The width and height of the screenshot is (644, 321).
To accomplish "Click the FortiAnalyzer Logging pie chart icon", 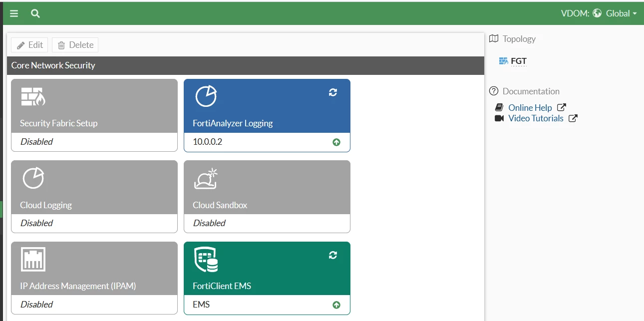I will (206, 96).
